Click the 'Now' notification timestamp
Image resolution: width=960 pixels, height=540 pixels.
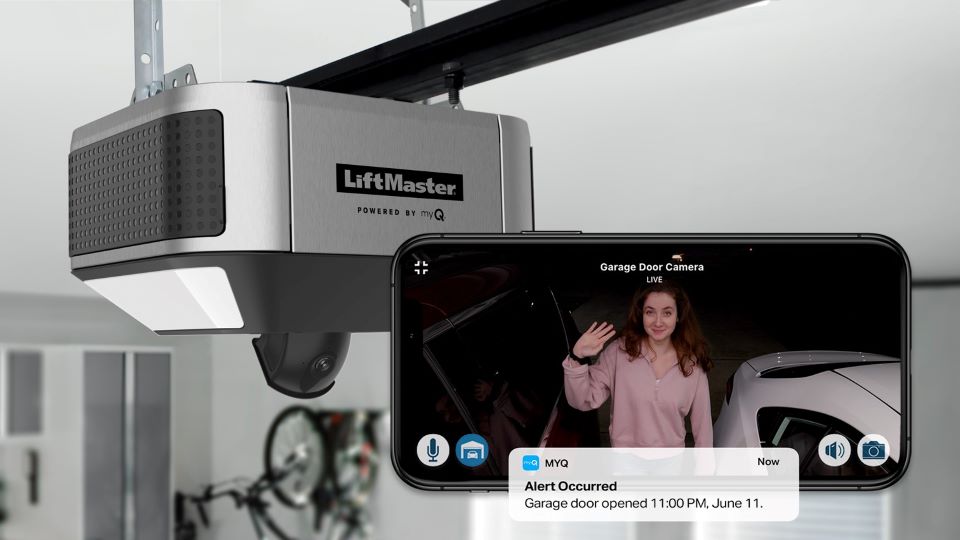(x=768, y=462)
